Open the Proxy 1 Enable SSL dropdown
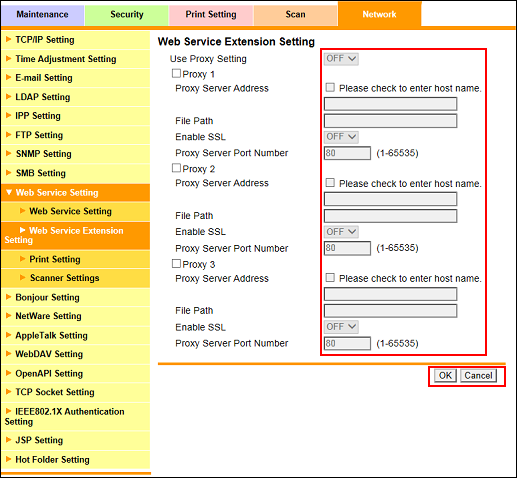Viewport: 517px width, 478px height. (x=341, y=137)
